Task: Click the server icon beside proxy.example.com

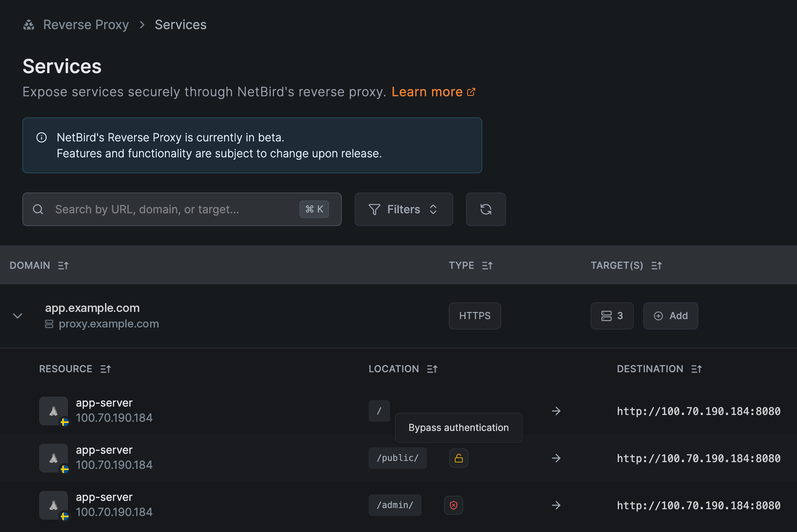Action: [49, 324]
